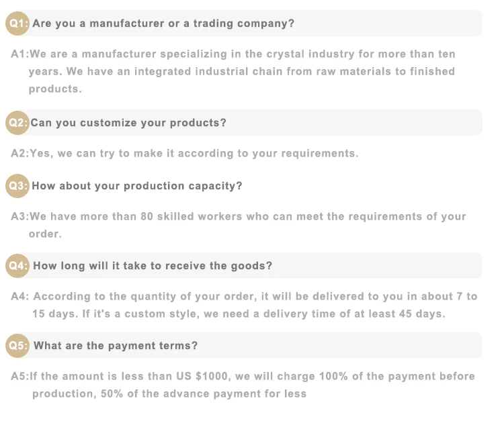The height and width of the screenshot is (425, 504).
Task: Click the A5 line about 50% advance payment
Action: (169, 394)
